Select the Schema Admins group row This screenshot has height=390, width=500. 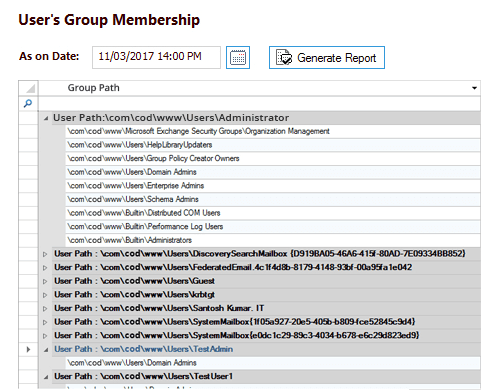coord(273,199)
